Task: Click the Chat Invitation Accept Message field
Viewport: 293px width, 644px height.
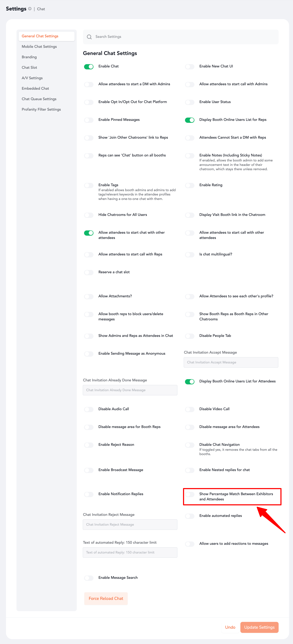Action: (231, 362)
